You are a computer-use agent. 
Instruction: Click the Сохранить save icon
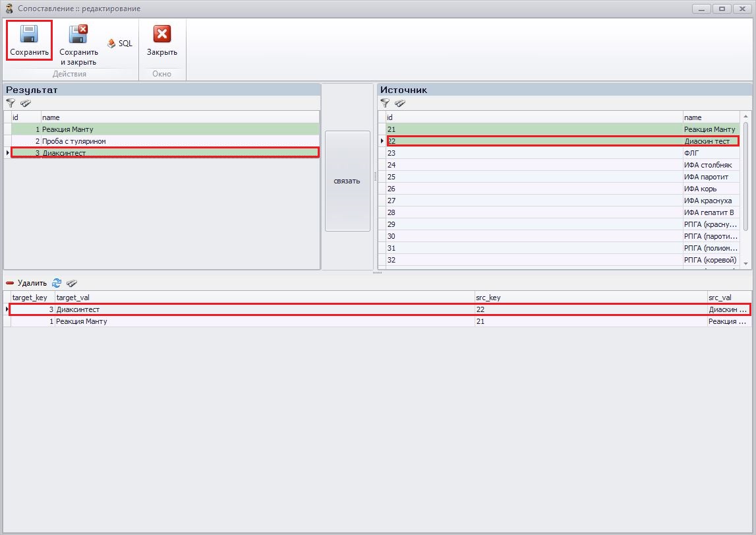[x=29, y=34]
